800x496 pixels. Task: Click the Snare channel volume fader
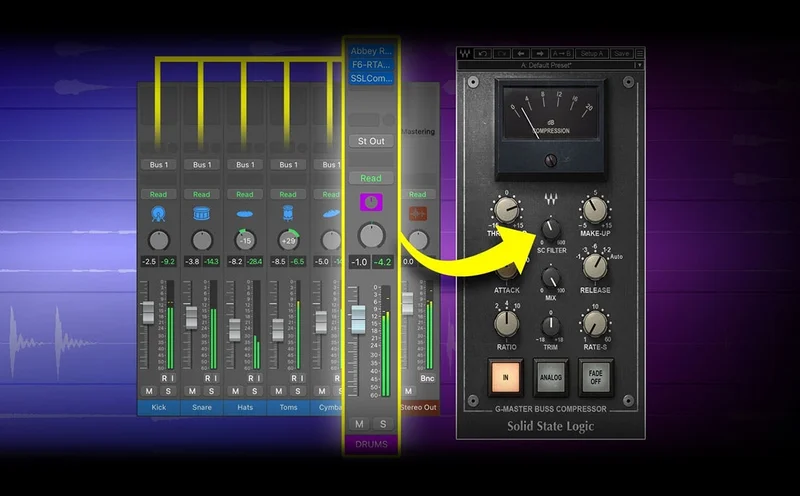[x=191, y=317]
